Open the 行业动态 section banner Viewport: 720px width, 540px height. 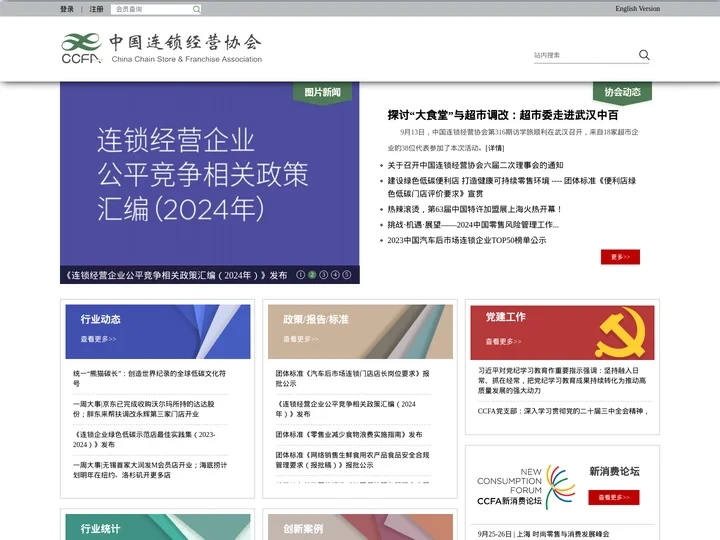pos(158,332)
